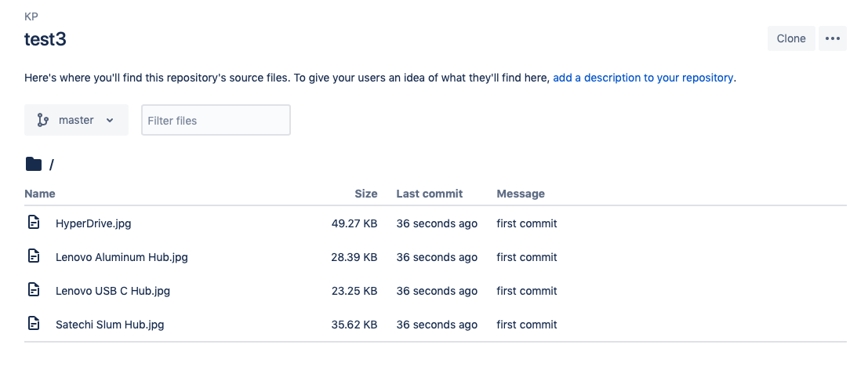Click the root slash breadcrumb path

[x=52, y=165]
